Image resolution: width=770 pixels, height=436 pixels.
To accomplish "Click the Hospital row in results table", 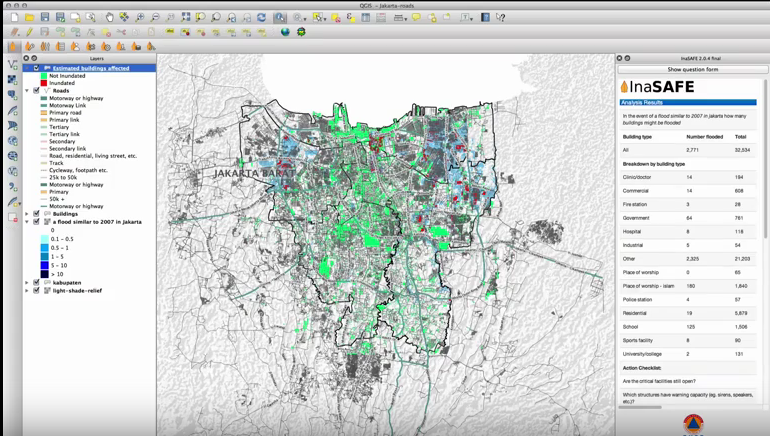I will point(688,231).
